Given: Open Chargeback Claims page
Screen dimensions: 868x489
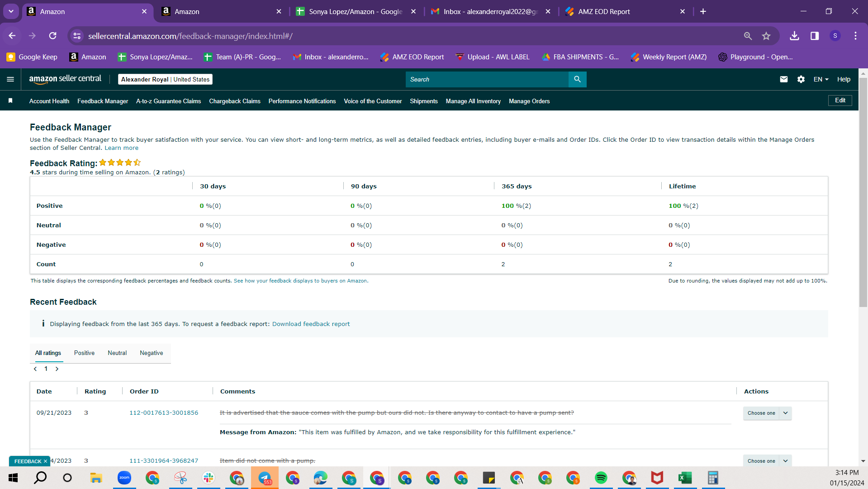Looking at the screenshot, I should pos(235,101).
